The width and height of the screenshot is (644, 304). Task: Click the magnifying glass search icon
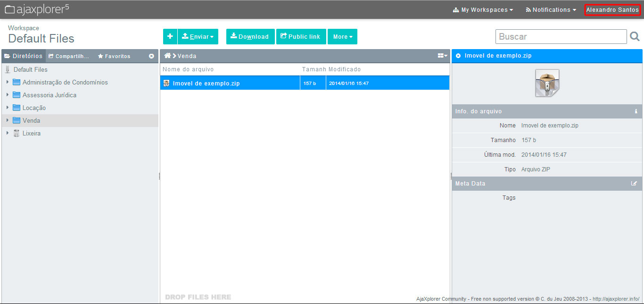pyautogui.click(x=635, y=36)
